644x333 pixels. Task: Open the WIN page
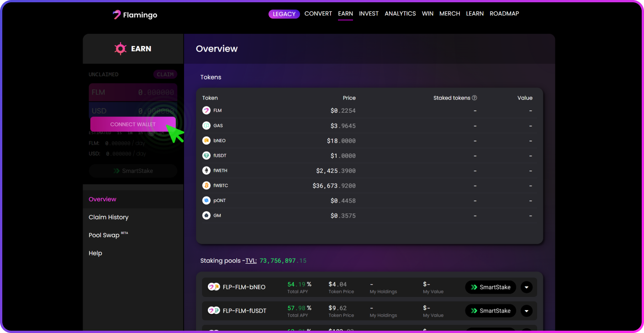click(x=428, y=14)
